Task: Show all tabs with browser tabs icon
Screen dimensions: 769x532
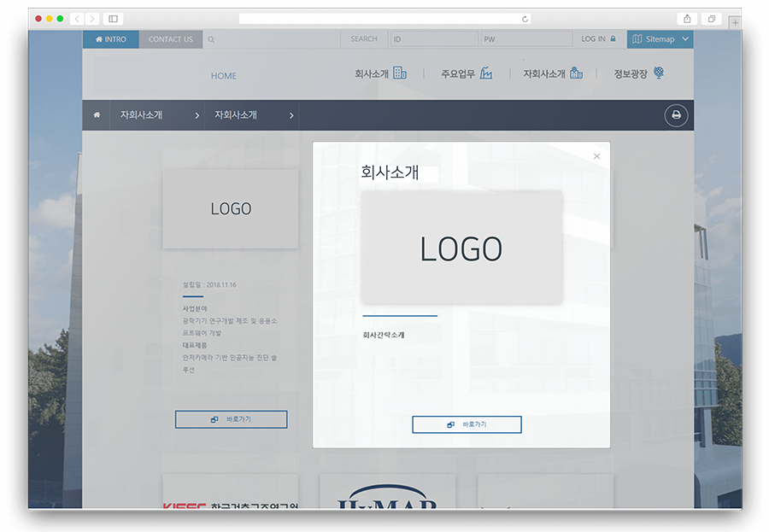Action: [712, 19]
